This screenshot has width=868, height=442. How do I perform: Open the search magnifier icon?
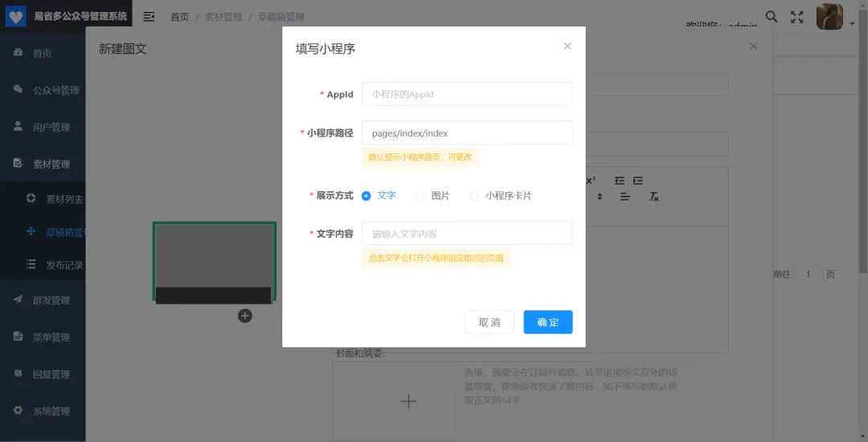click(771, 17)
